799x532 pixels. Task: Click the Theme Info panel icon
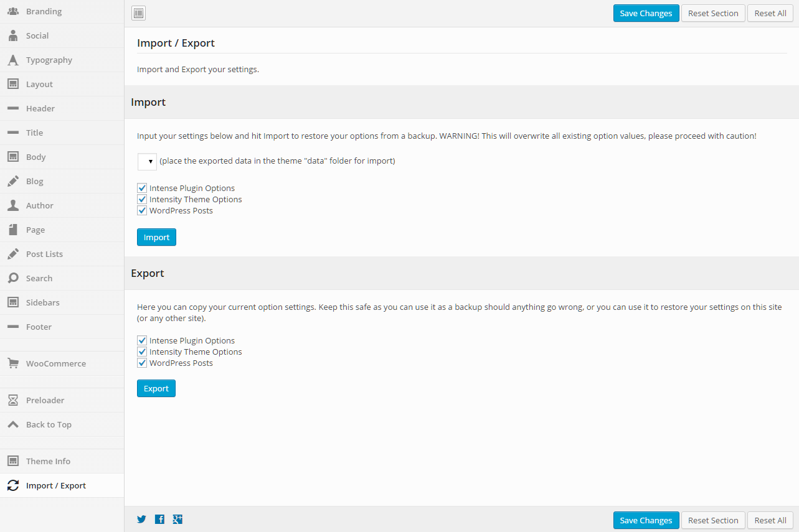[13, 461]
